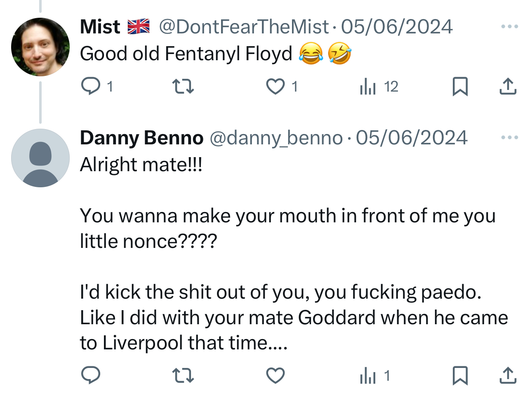The width and height of the screenshot is (532, 396).
Task: Open Mist's profile picture
Action: pyautogui.click(x=40, y=47)
